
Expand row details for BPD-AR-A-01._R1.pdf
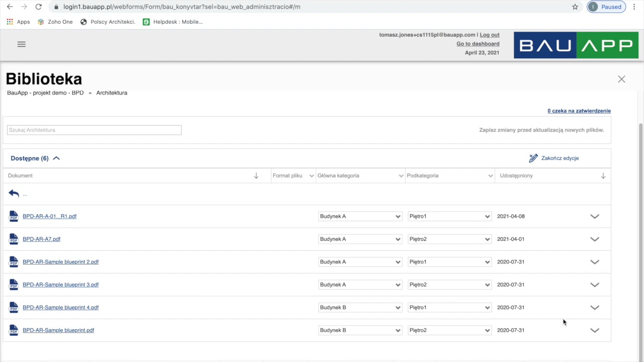[x=595, y=217]
